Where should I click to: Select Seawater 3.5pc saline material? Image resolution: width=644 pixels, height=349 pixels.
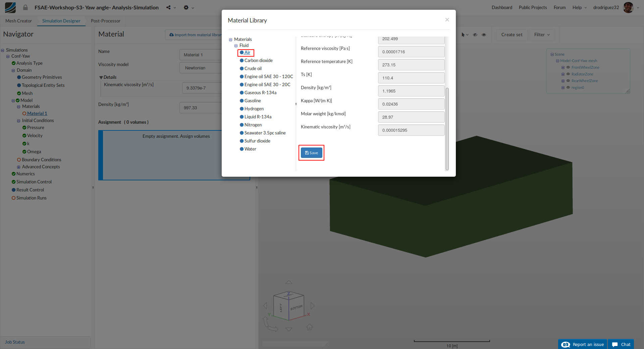click(263, 133)
